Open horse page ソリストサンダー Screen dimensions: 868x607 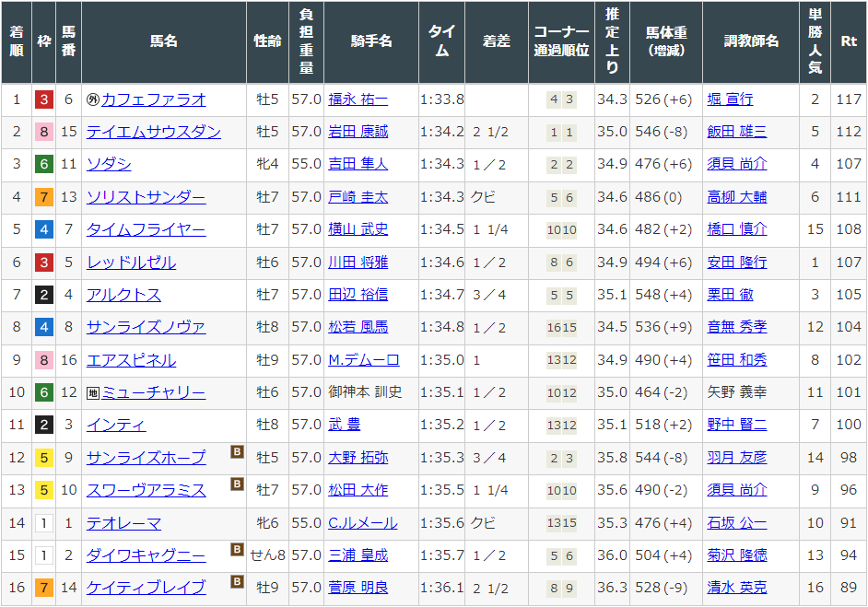click(x=147, y=197)
